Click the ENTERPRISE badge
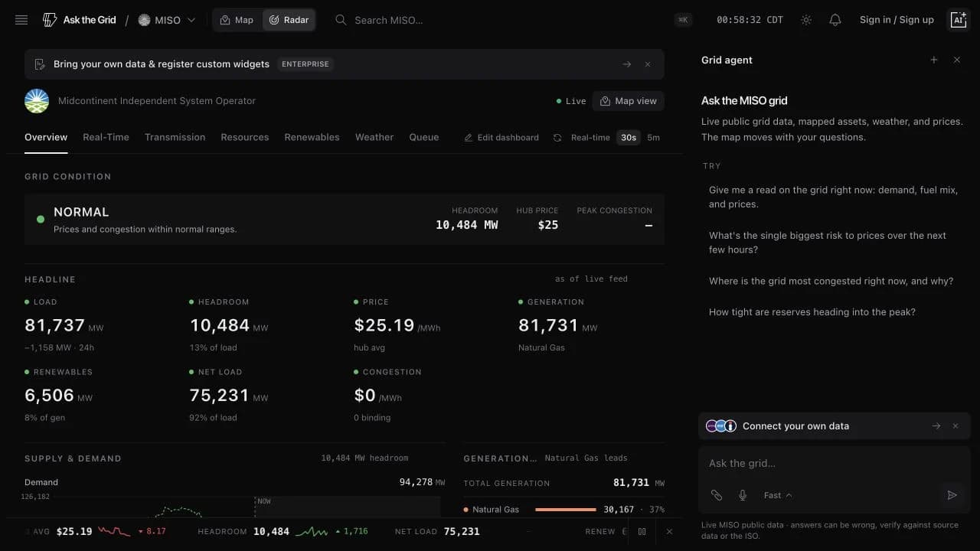 (x=305, y=64)
